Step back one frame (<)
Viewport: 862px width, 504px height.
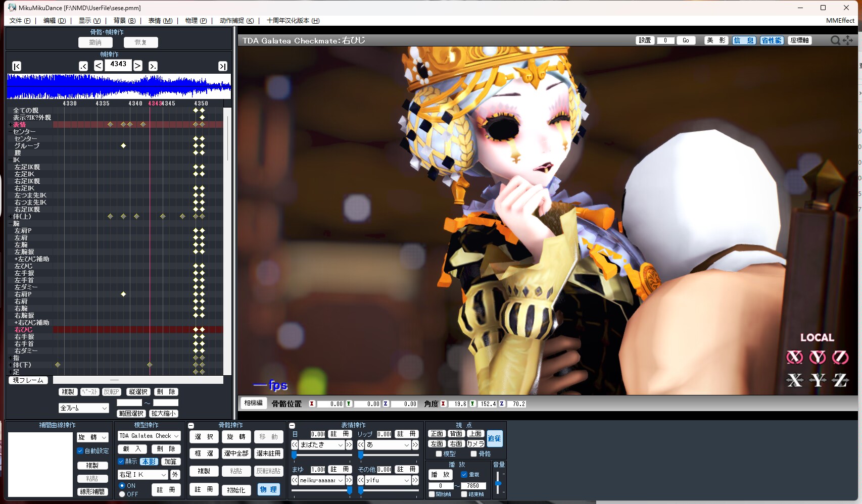99,66
